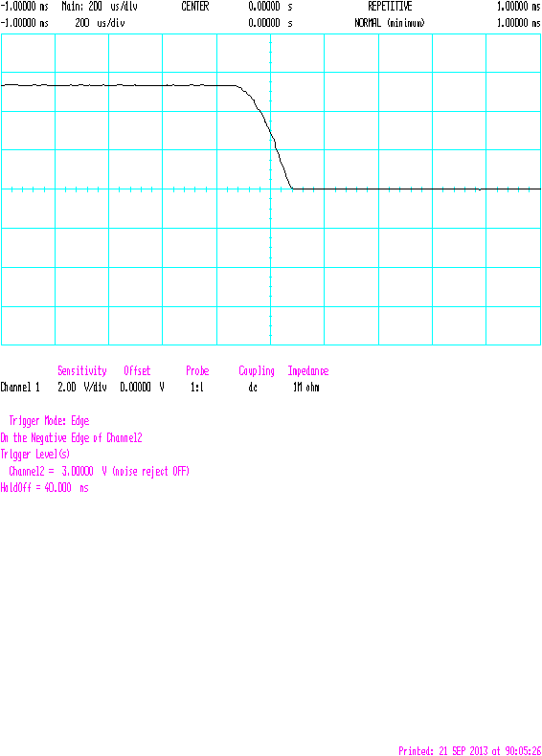
Task: Click the Negative Edge of Channel2 line
Action: click(72, 437)
